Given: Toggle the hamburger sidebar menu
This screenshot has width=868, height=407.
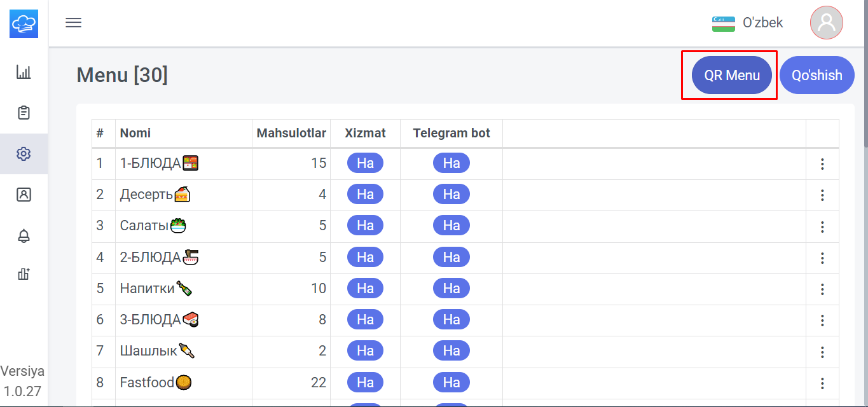Looking at the screenshot, I should (x=74, y=23).
